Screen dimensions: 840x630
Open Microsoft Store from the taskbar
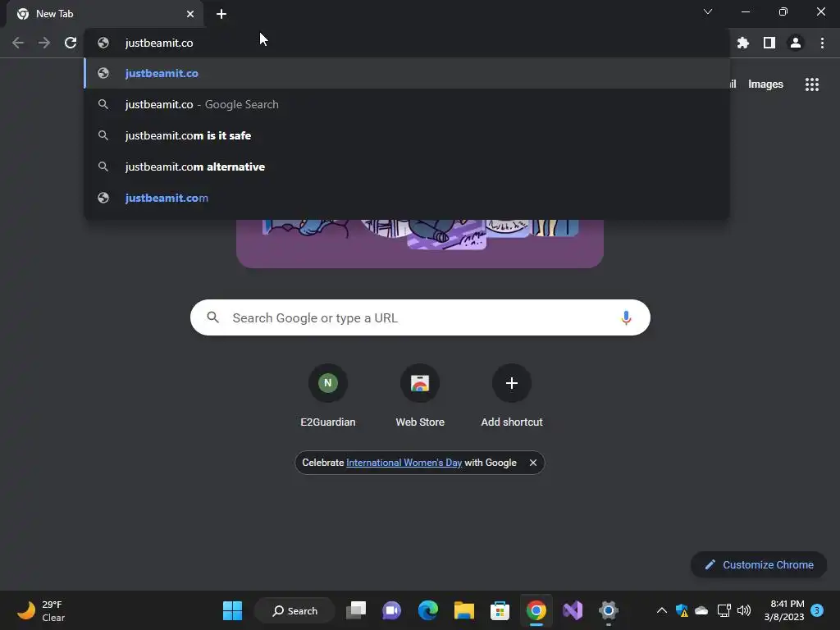pos(500,610)
